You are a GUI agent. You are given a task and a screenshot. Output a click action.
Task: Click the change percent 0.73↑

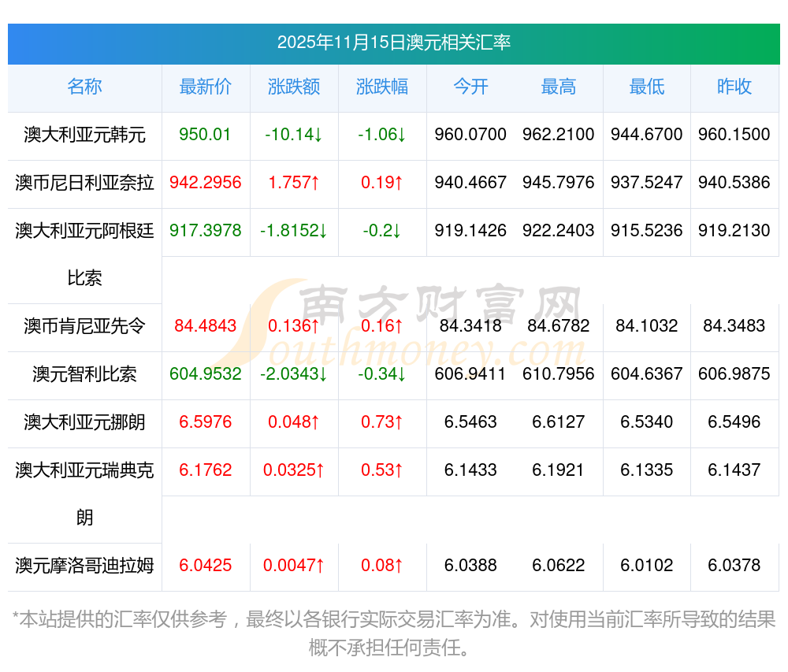382,422
